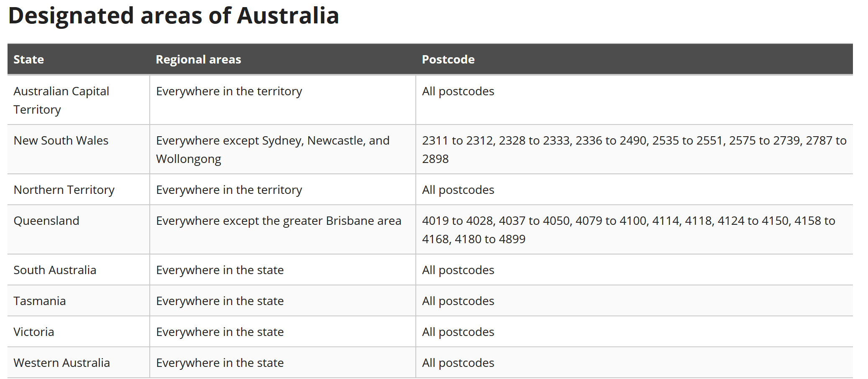Click 'All postcodes' in the Tasmania row
Image resolution: width=868 pixels, height=379 pixels.
(458, 301)
